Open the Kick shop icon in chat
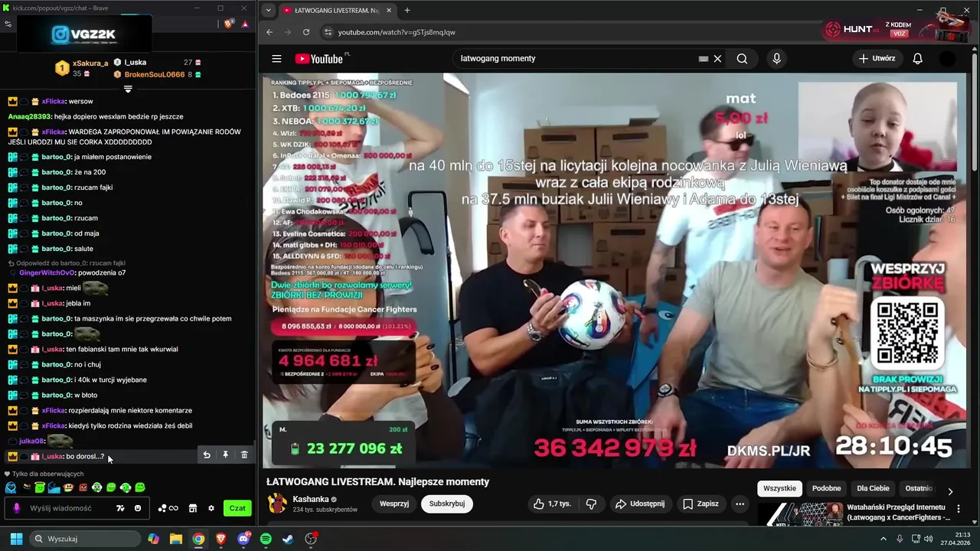Viewport: 980px width, 551px height. (193, 508)
